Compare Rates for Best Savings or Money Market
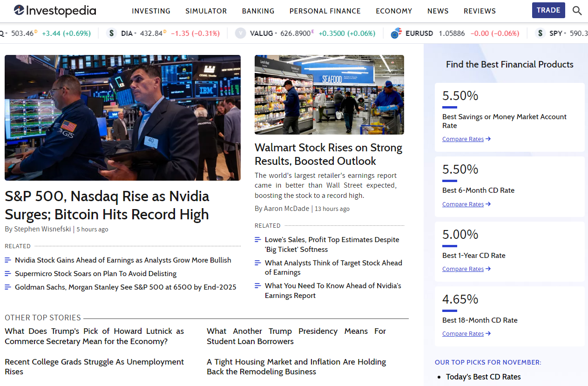588x386 pixels. coord(463,139)
